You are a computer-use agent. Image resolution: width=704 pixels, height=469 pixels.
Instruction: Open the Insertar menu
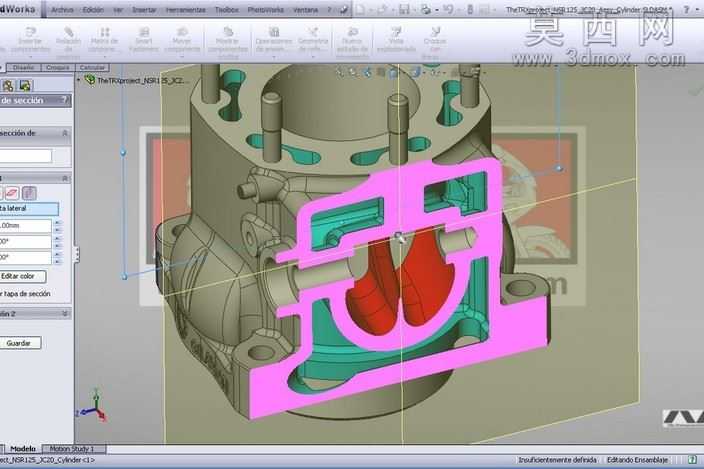tap(144, 9)
